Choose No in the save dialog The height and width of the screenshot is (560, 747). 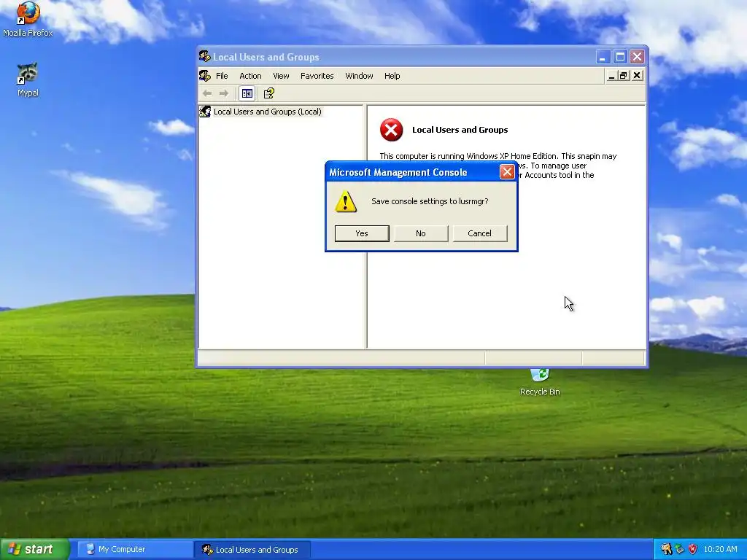421,233
